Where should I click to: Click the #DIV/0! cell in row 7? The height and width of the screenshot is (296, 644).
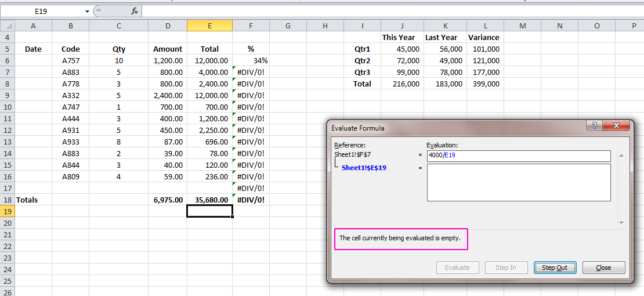coord(251,72)
